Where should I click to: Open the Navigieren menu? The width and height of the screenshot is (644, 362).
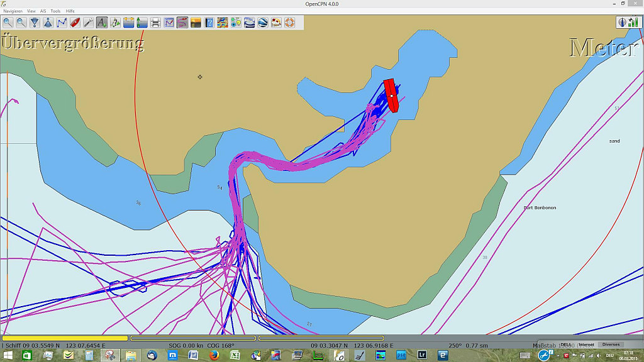coord(13,11)
